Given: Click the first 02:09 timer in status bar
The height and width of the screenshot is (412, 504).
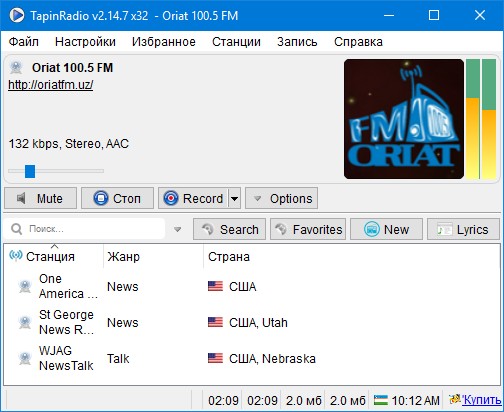Looking at the screenshot, I should click(223, 401).
